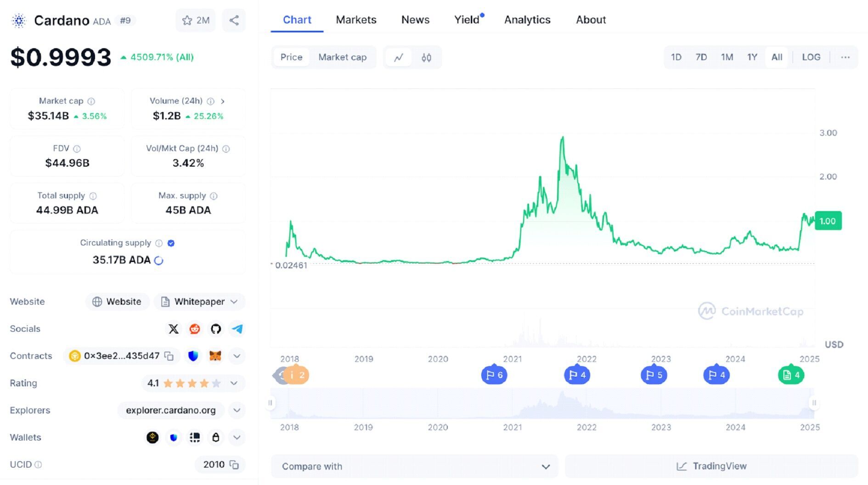Open the dotted-square wallet icon in Wallets
The image size is (868, 485).
(x=195, y=437)
